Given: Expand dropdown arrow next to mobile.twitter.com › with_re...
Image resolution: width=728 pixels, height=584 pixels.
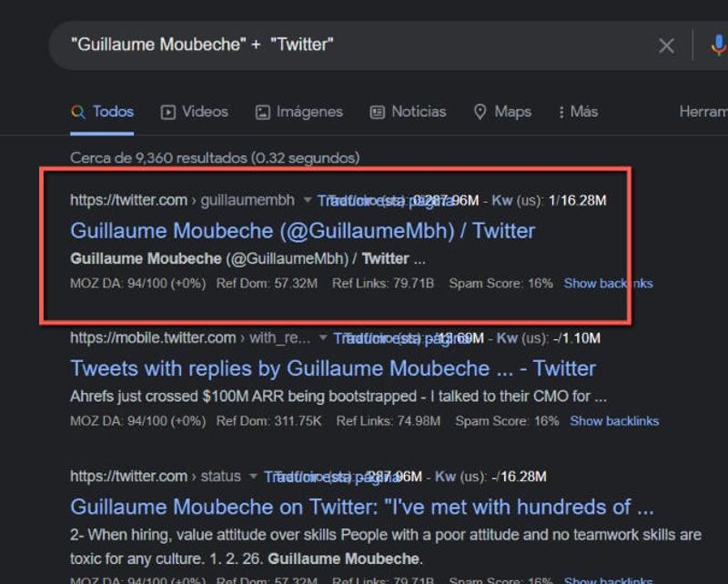Looking at the screenshot, I should tap(323, 338).
